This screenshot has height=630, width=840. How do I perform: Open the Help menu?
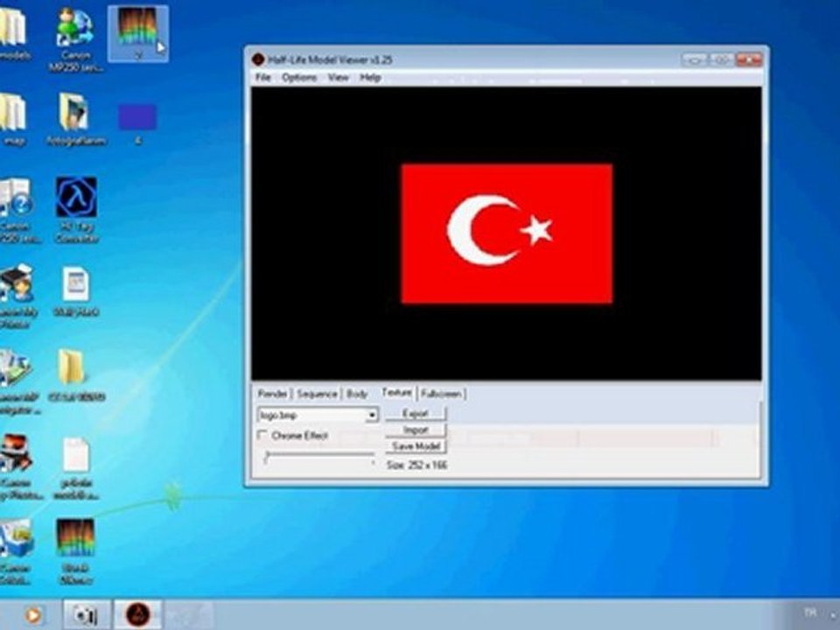370,78
